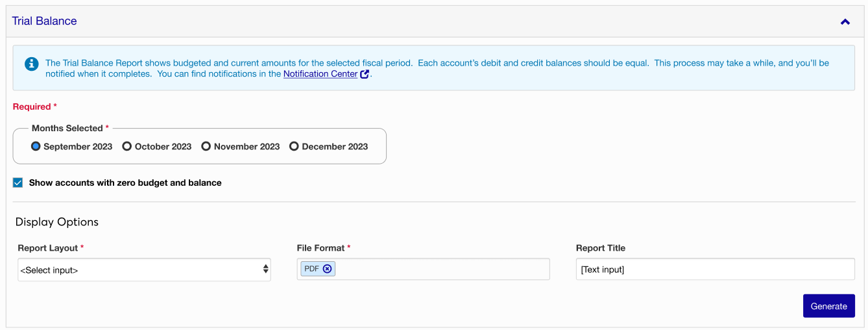Click the blue info icon in banner
868x330 pixels.
pyautogui.click(x=31, y=64)
